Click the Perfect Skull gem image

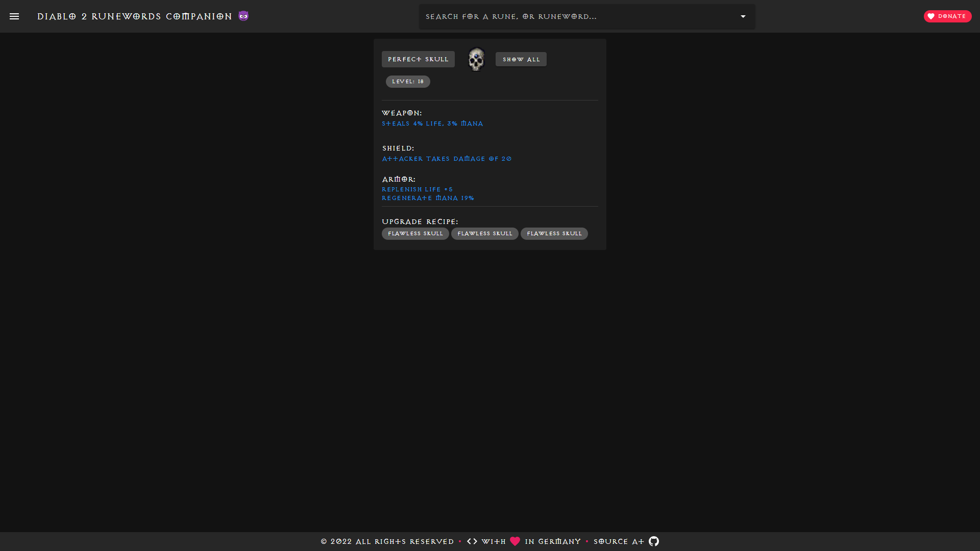click(476, 59)
